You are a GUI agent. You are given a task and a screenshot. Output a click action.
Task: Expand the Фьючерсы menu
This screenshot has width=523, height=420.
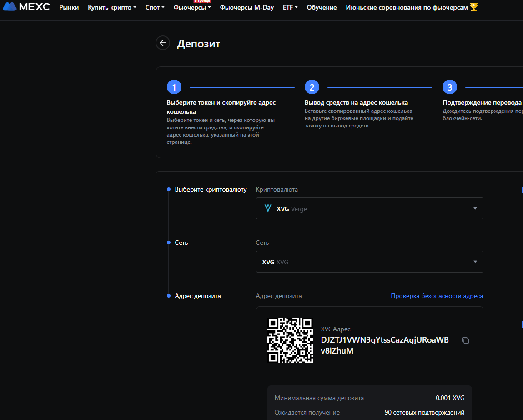[192, 7]
